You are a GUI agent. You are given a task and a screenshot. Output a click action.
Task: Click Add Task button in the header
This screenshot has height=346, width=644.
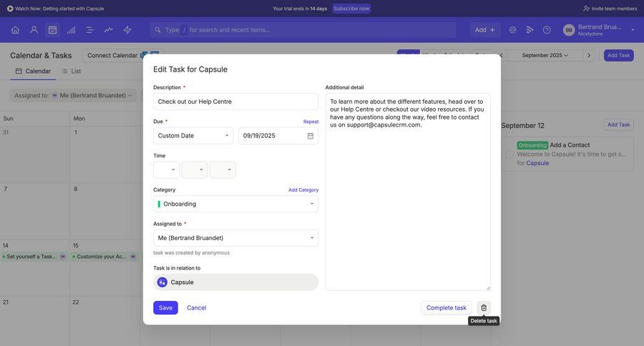click(x=618, y=56)
